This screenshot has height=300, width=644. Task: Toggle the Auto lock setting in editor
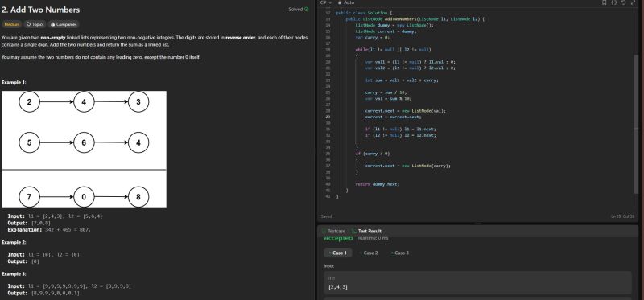(x=346, y=2)
